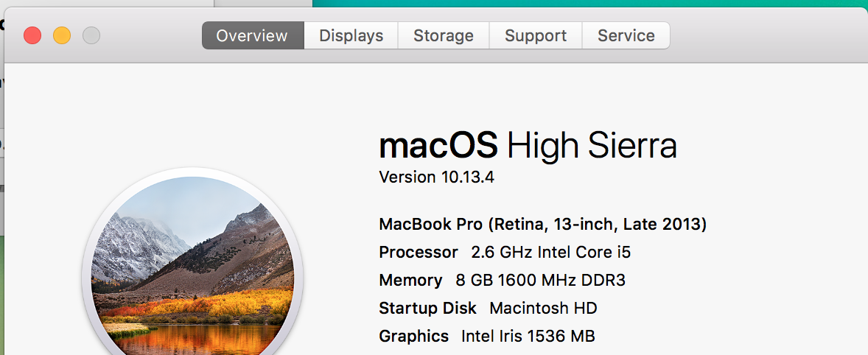Screen dimensions: 868x355
Task: Select the MacBook Pro model line
Action: pos(542,225)
